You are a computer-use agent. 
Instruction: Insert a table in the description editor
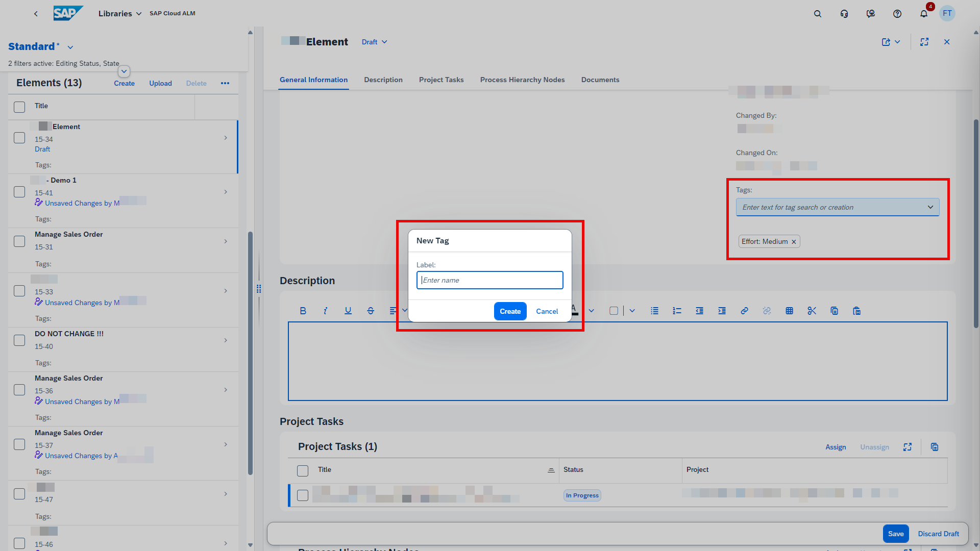click(x=789, y=310)
